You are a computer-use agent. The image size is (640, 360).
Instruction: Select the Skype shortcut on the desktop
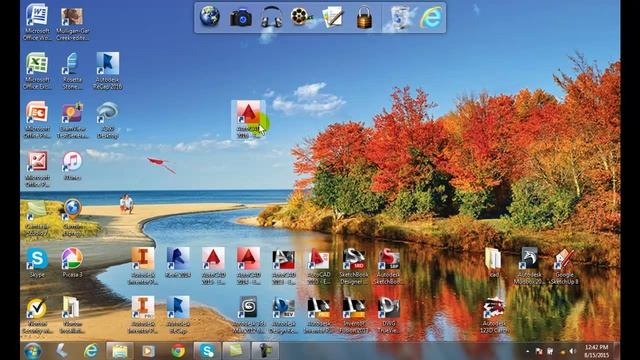pos(37,263)
